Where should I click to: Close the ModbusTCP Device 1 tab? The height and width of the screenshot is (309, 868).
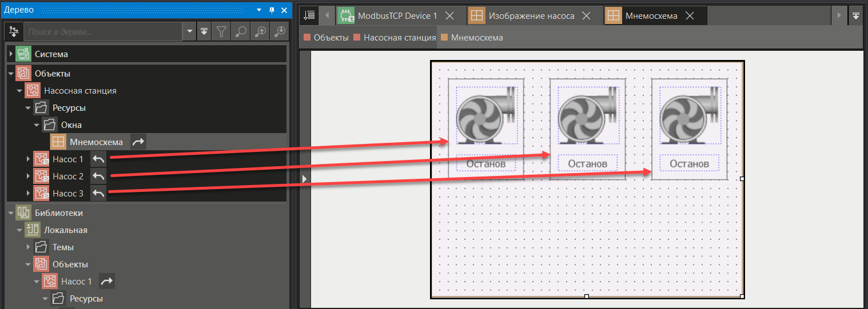[449, 15]
